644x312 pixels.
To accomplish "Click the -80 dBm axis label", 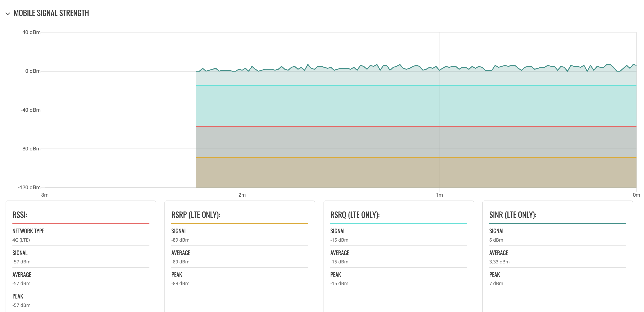I will (x=30, y=149).
